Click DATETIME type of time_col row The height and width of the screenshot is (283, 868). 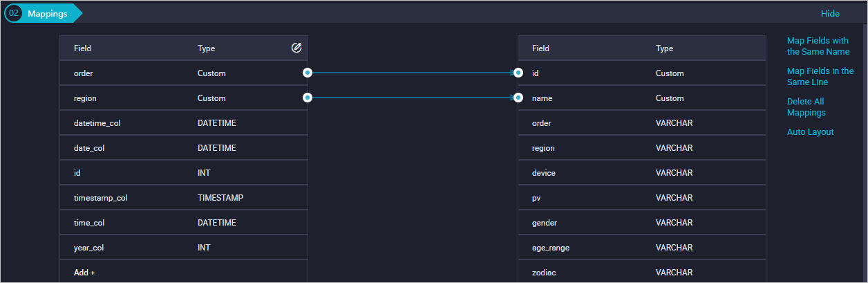pyautogui.click(x=216, y=223)
